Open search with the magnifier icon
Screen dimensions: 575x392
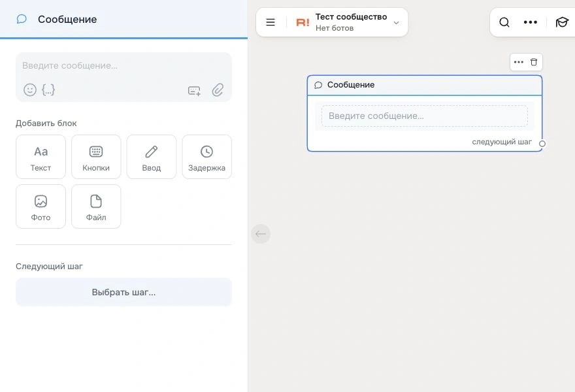[504, 22]
